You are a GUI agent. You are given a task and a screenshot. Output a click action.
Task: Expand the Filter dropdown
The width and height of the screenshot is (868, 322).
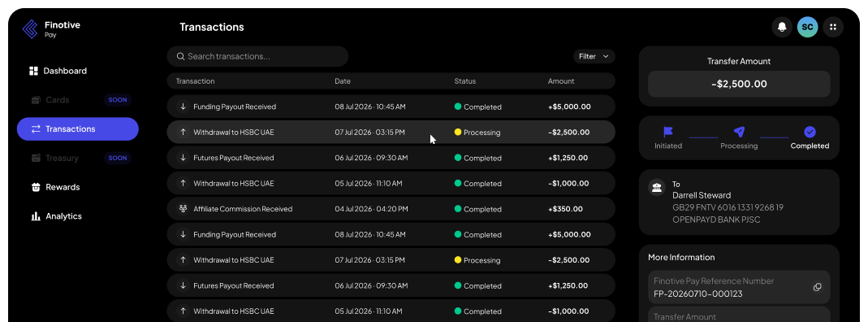pos(594,57)
